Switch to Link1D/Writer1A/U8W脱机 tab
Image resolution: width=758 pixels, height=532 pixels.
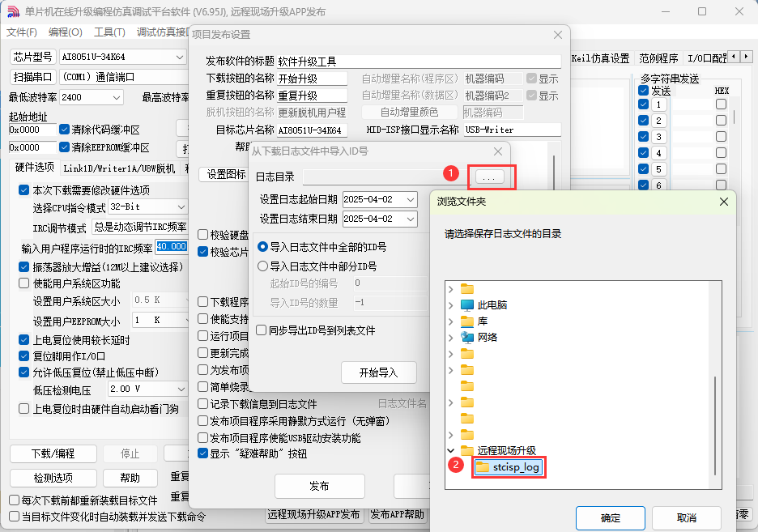[x=119, y=168]
